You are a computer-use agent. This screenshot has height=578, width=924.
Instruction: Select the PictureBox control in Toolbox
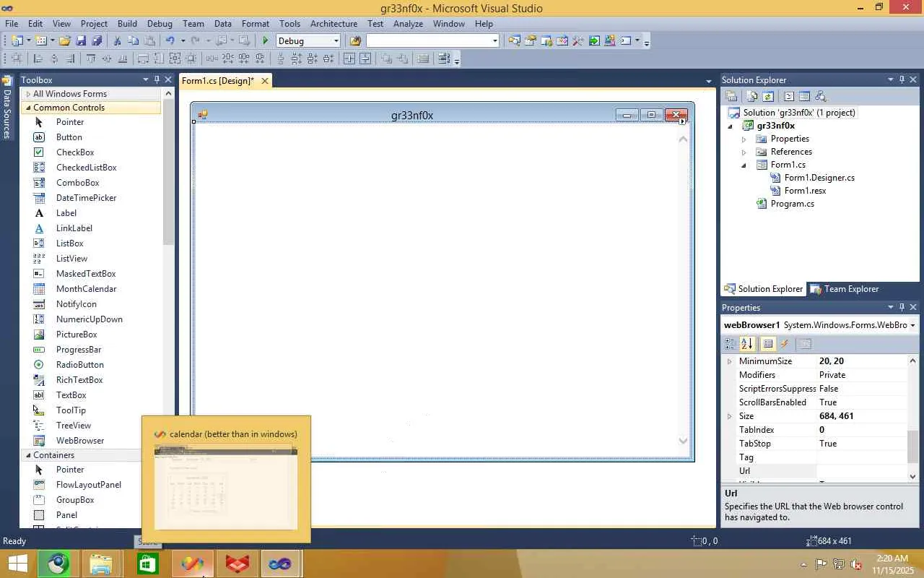pyautogui.click(x=77, y=335)
